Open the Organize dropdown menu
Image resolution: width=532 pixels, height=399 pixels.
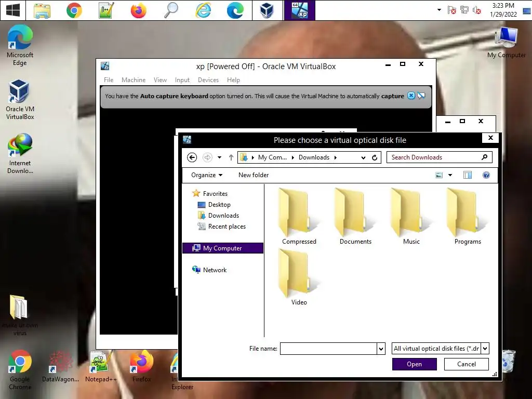click(207, 175)
